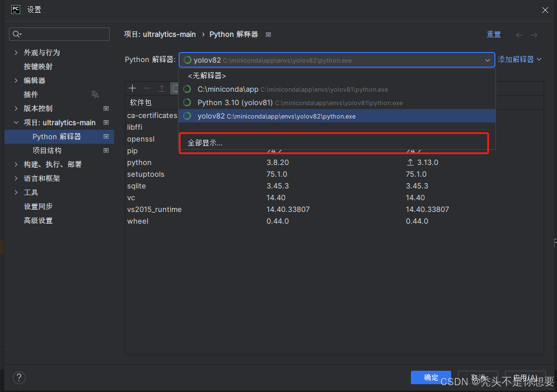
Task: Select yolov82 interpreter in dropdown list
Action: coord(337,116)
